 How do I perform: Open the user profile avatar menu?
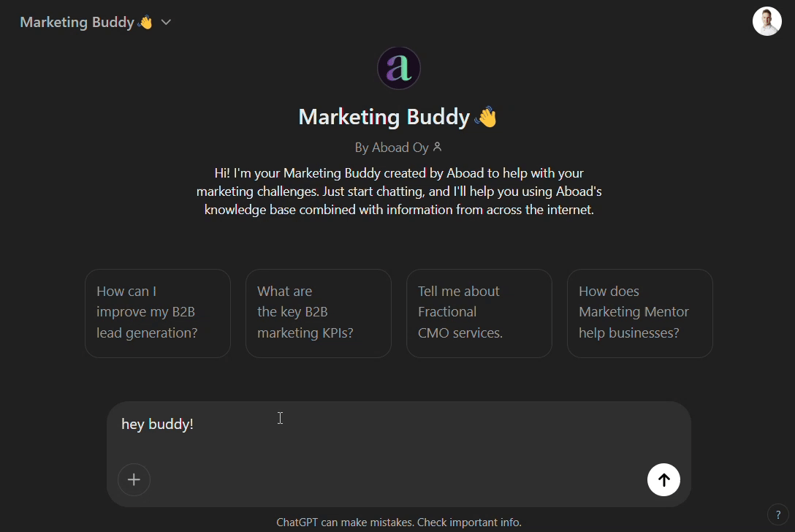click(x=767, y=21)
